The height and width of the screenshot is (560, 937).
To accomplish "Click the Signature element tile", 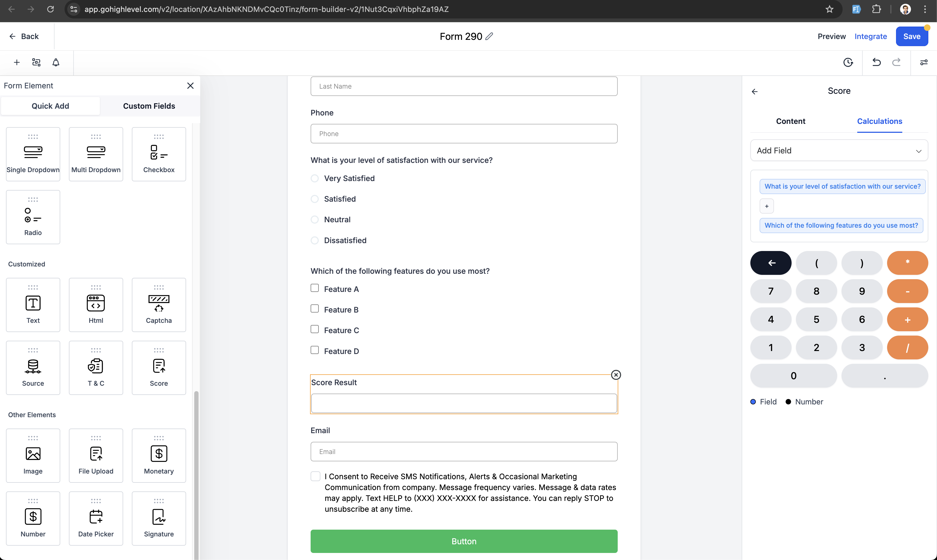I will point(159,518).
